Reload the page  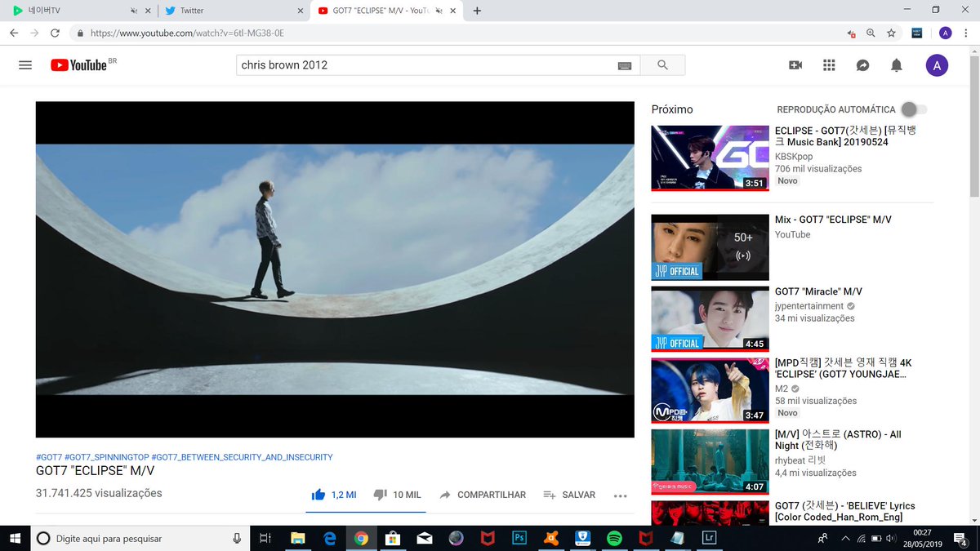click(55, 33)
